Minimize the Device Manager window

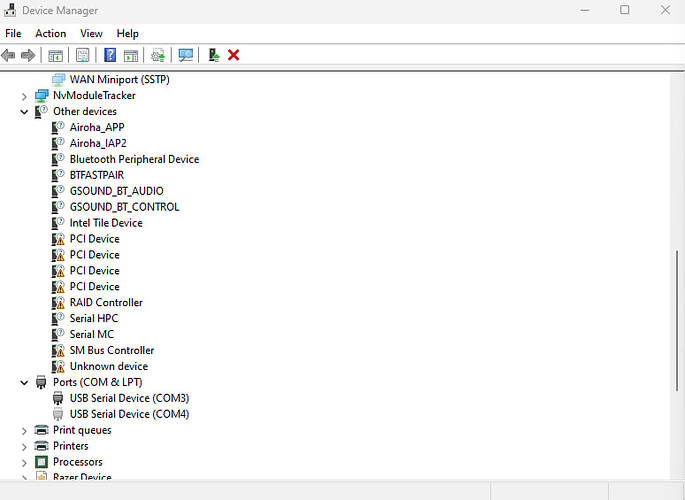(585, 10)
